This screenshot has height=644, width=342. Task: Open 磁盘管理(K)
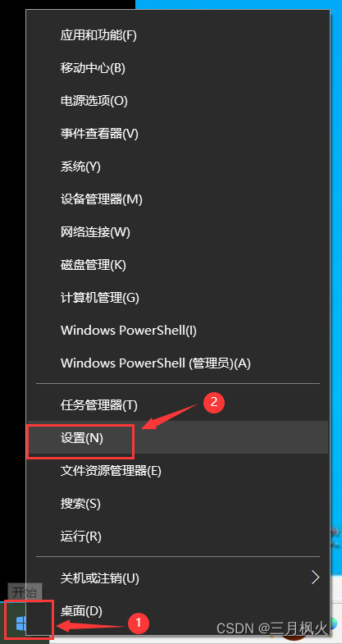tap(93, 265)
